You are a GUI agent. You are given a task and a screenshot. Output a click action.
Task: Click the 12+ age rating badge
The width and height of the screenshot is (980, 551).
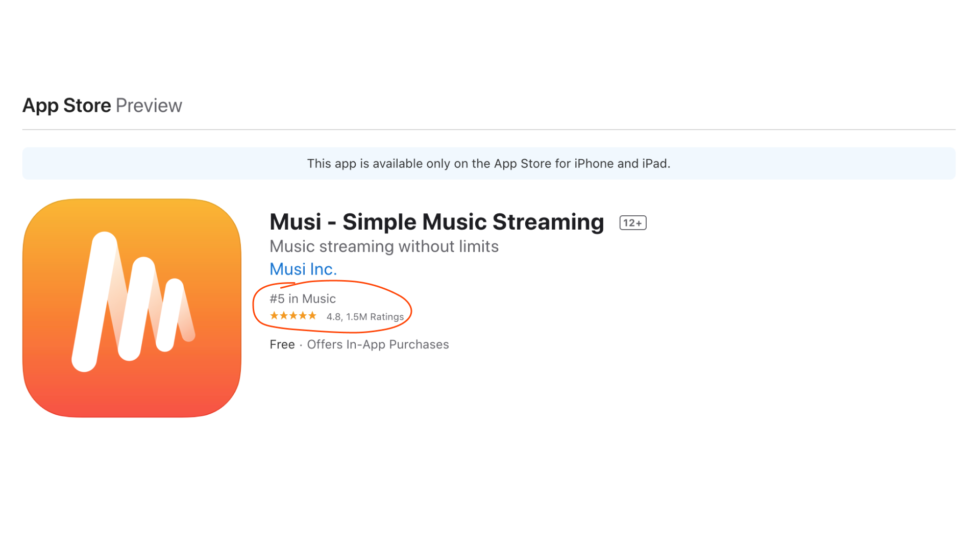click(x=633, y=223)
